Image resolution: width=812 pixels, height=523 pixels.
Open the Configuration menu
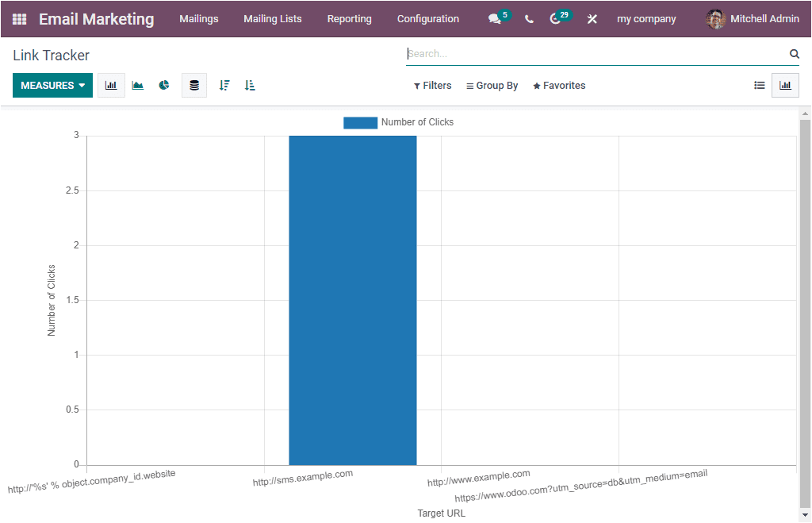coord(428,18)
